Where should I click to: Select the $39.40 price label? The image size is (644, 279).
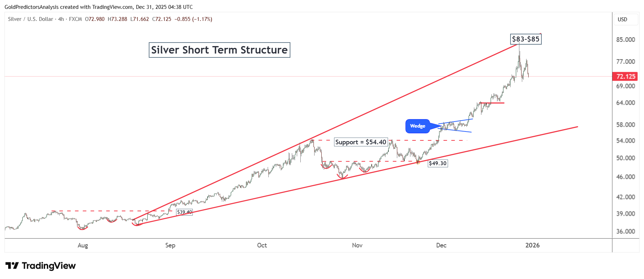185,212
